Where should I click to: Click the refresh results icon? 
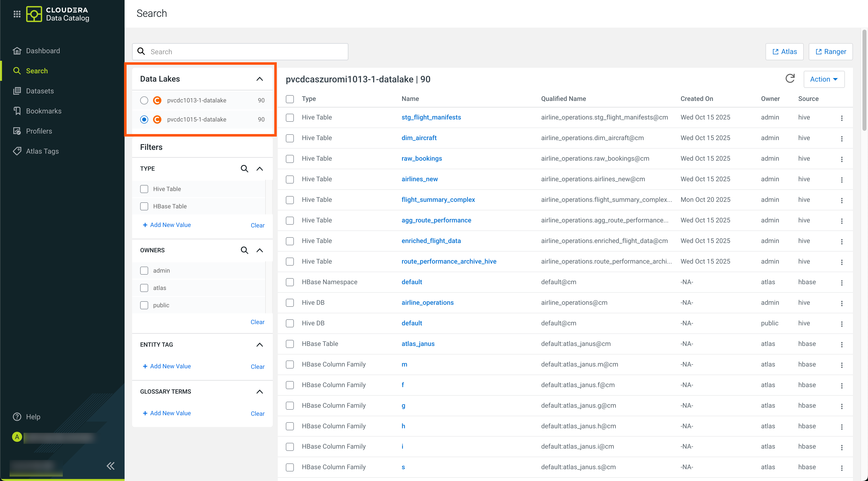[790, 79]
